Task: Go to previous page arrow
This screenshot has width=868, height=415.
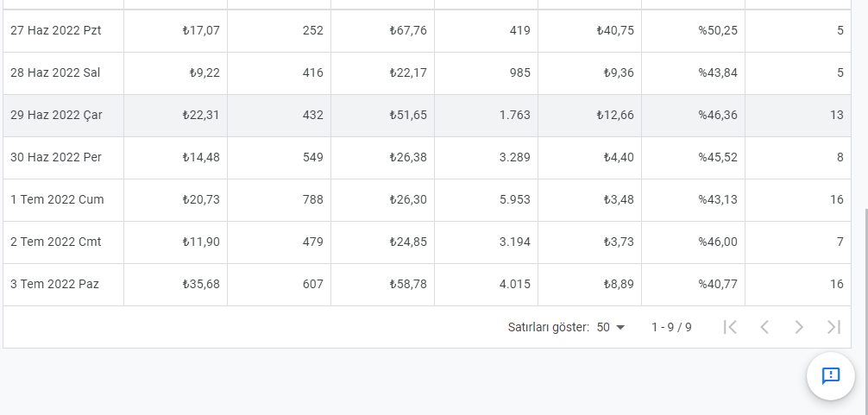Action: click(x=764, y=327)
